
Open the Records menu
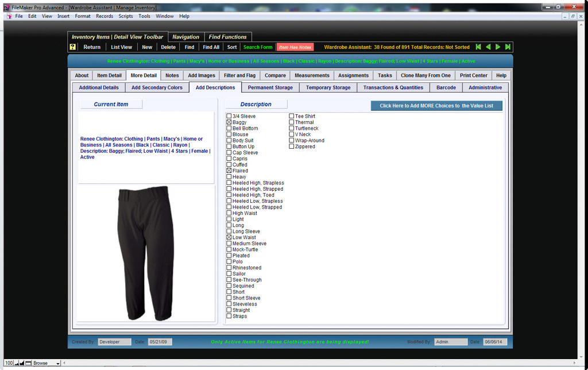point(105,16)
